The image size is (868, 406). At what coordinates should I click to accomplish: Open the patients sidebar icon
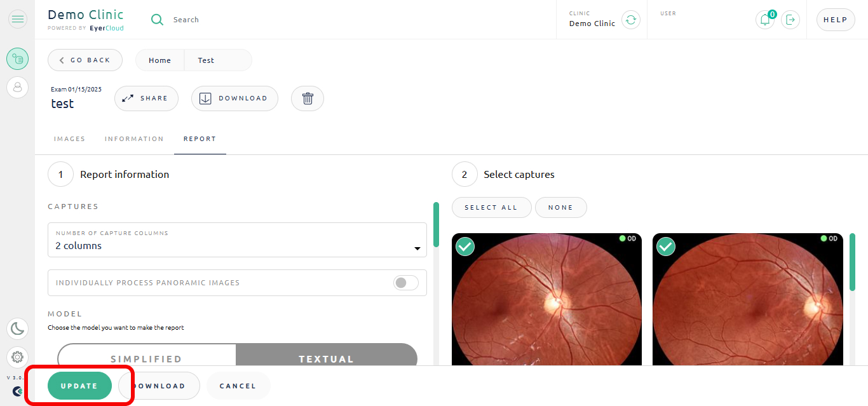click(x=18, y=87)
